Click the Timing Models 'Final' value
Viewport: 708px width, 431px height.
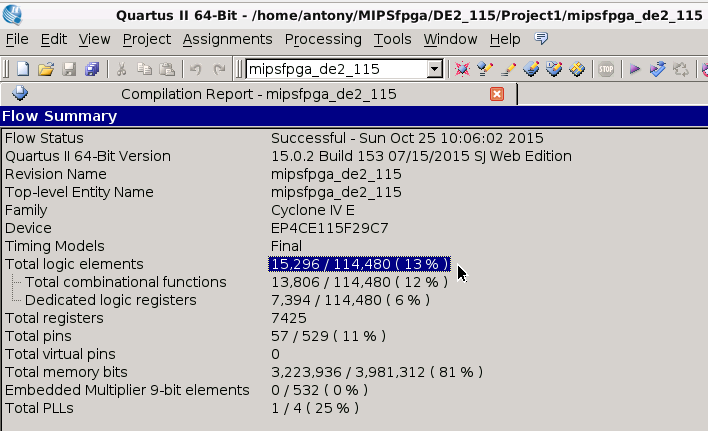click(x=286, y=246)
